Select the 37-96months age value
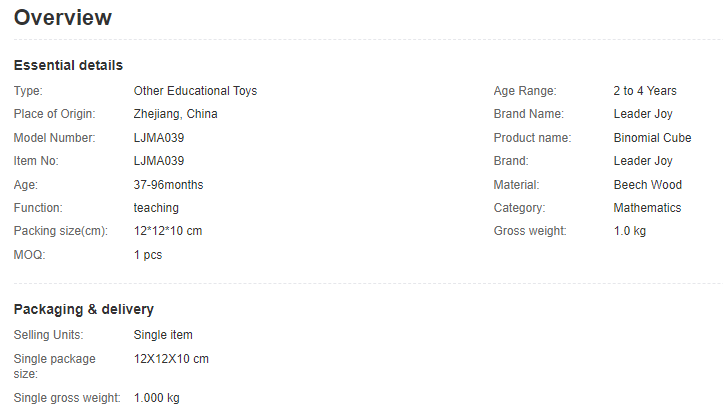723x413 pixels. pos(168,185)
